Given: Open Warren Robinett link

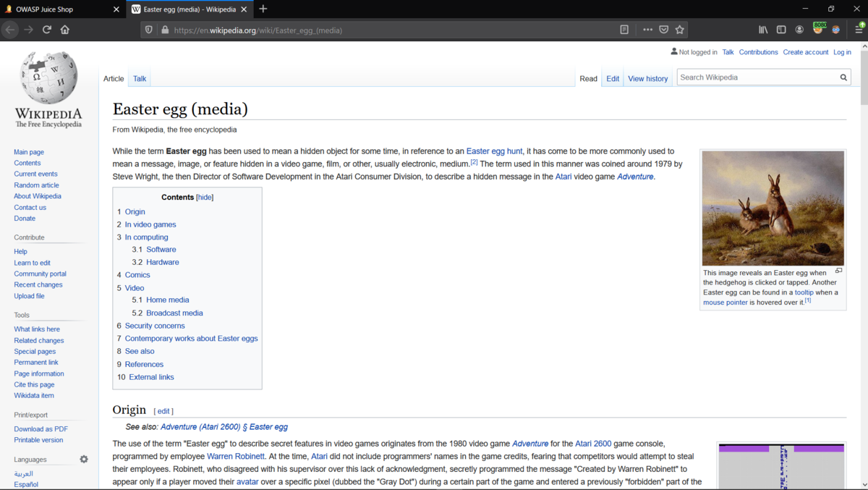Looking at the screenshot, I should (236, 457).
